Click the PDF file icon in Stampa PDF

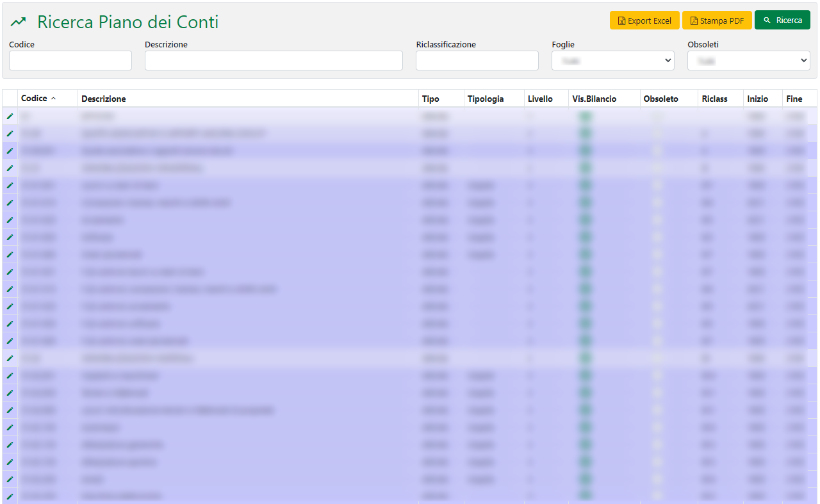[694, 21]
